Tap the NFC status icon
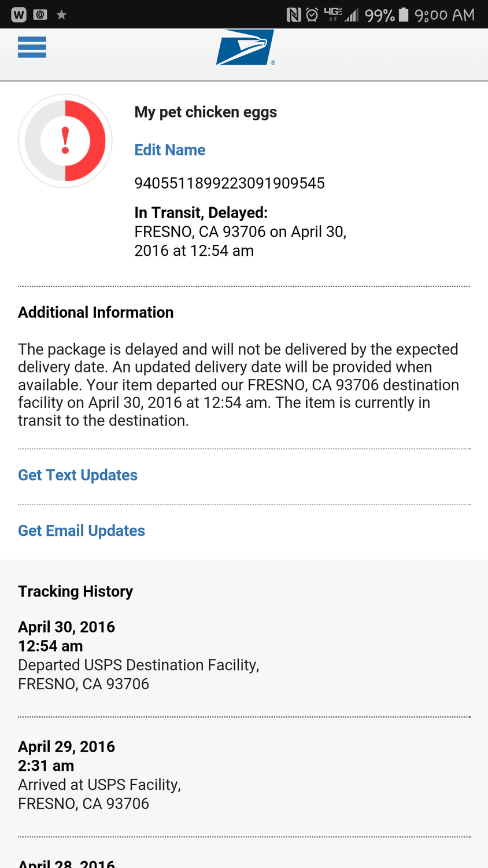This screenshot has height=868, width=488. (x=294, y=14)
